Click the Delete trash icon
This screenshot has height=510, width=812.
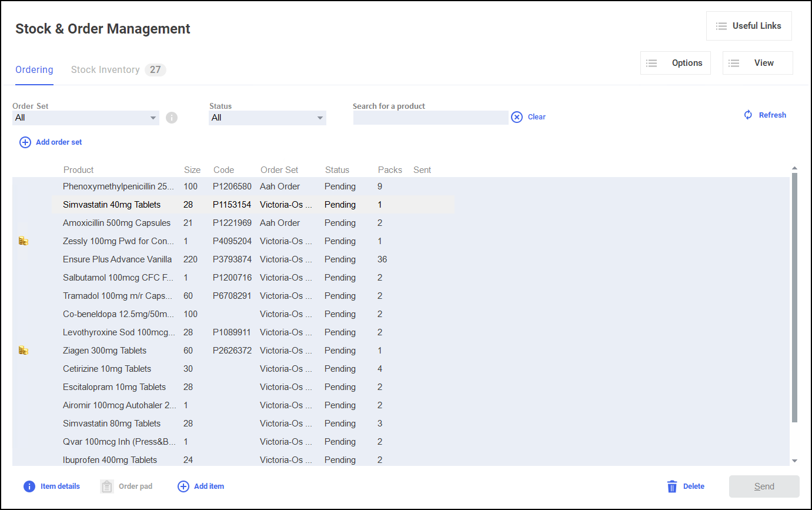click(x=672, y=486)
